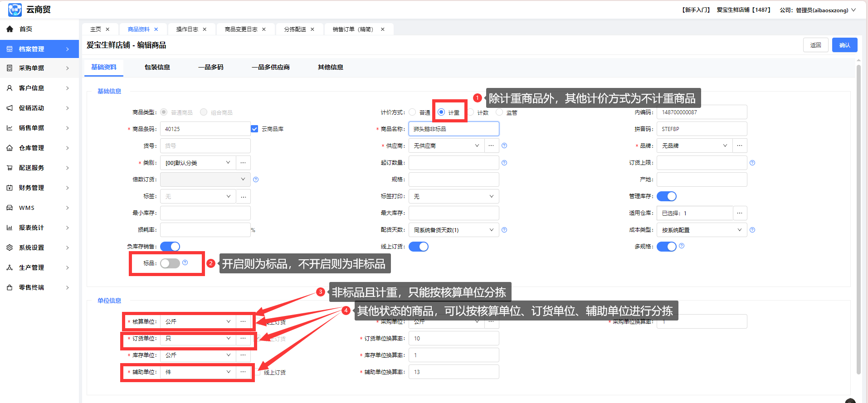
Task: Click the 商品名称 input field
Action: (x=454, y=129)
